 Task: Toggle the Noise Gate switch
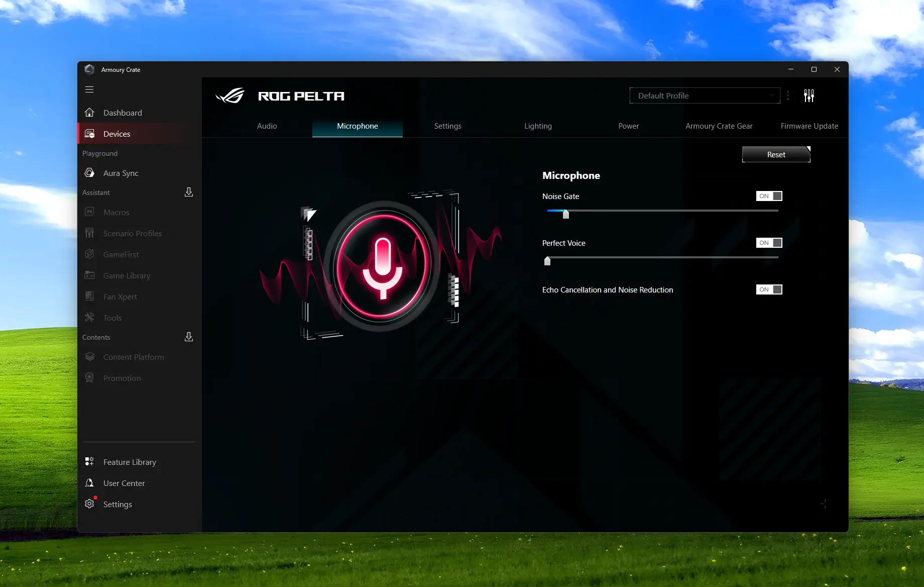tap(769, 196)
